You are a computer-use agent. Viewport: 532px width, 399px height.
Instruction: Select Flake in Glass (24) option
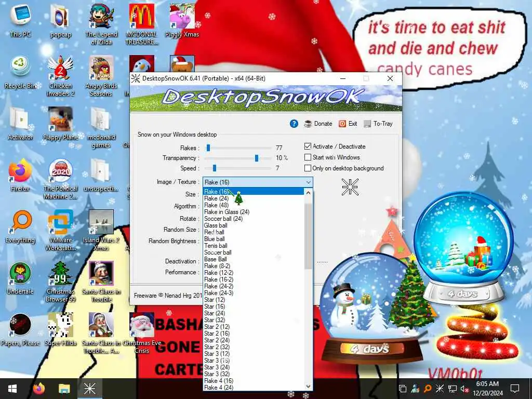point(254,212)
